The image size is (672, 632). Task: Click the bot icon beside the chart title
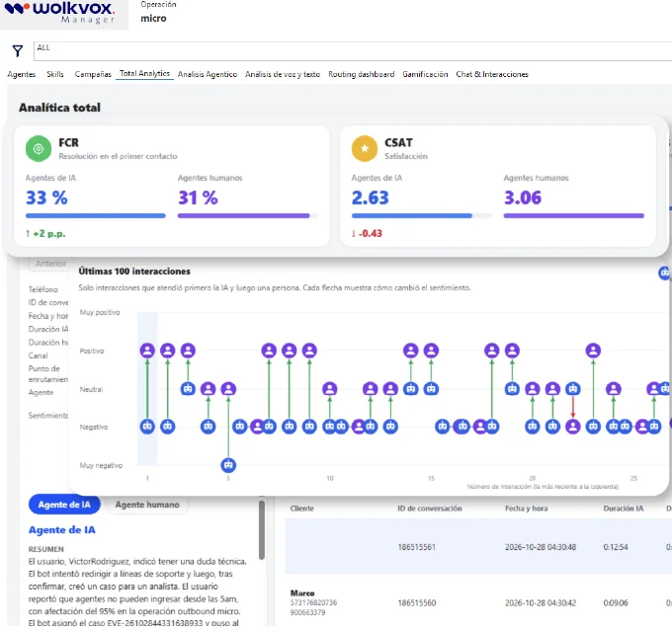664,273
